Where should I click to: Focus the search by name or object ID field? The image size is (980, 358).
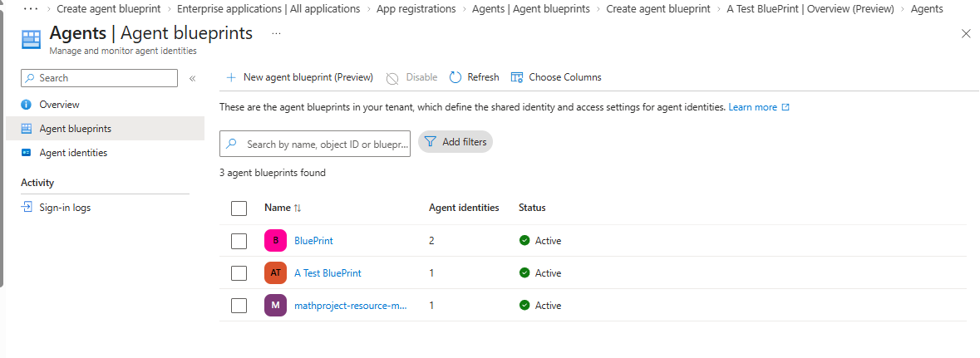[x=315, y=144]
